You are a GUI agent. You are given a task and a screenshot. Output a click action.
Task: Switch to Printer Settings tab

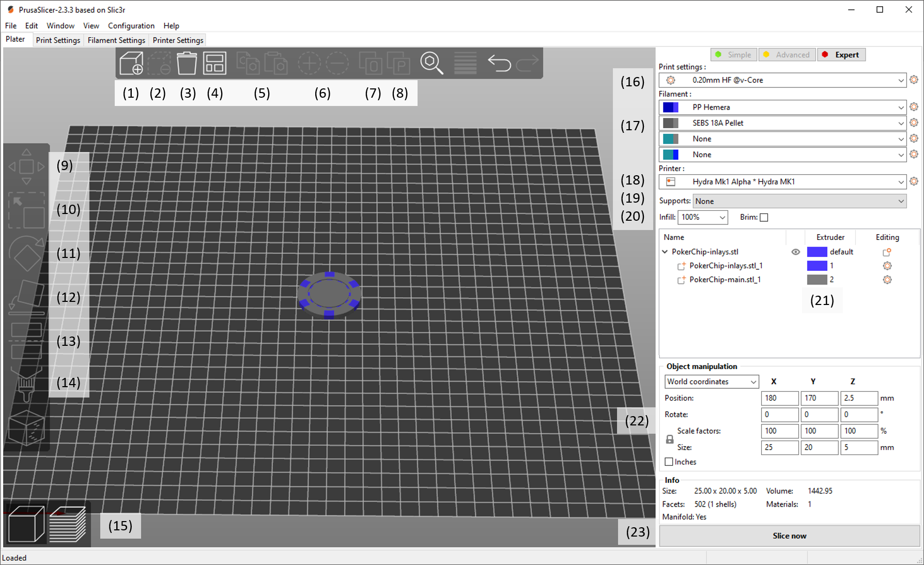178,40
